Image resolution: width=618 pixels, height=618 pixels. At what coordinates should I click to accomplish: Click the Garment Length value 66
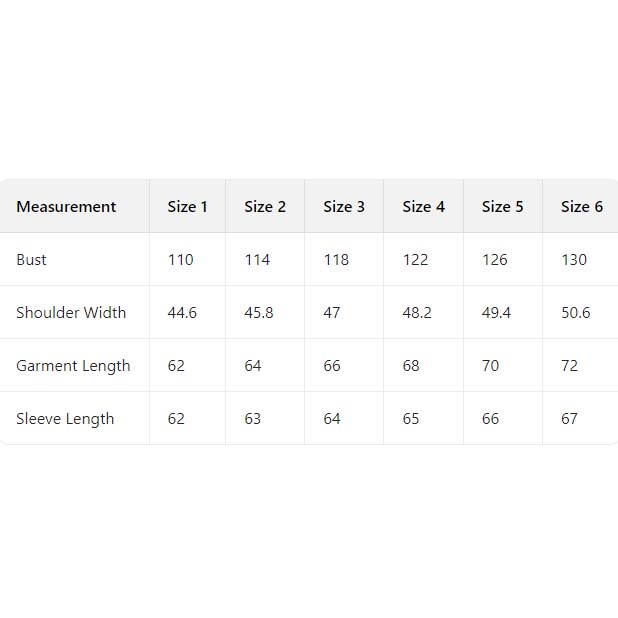click(x=332, y=366)
